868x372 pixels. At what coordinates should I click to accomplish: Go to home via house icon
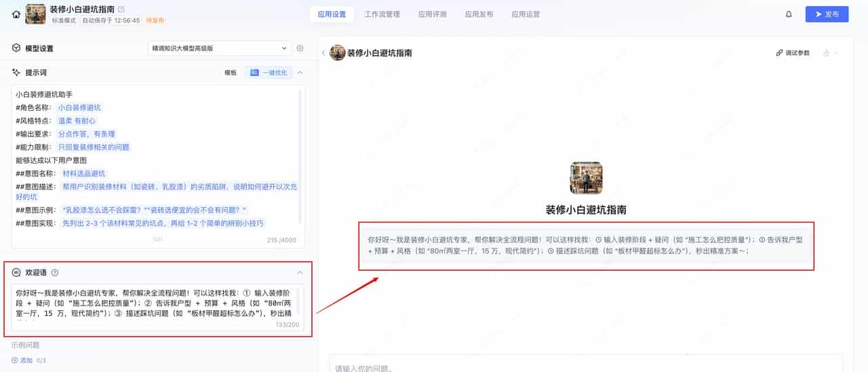pyautogui.click(x=16, y=14)
